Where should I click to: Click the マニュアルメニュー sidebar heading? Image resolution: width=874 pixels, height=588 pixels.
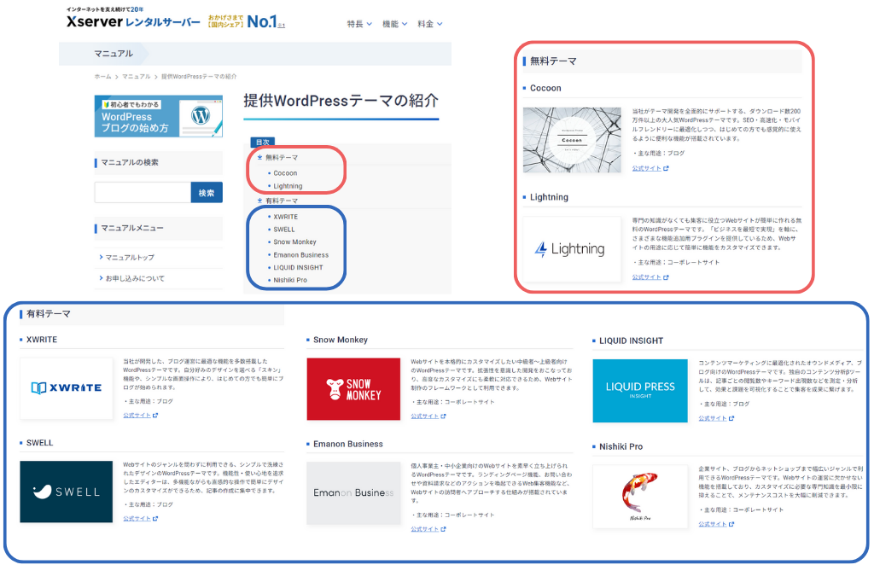132,228
